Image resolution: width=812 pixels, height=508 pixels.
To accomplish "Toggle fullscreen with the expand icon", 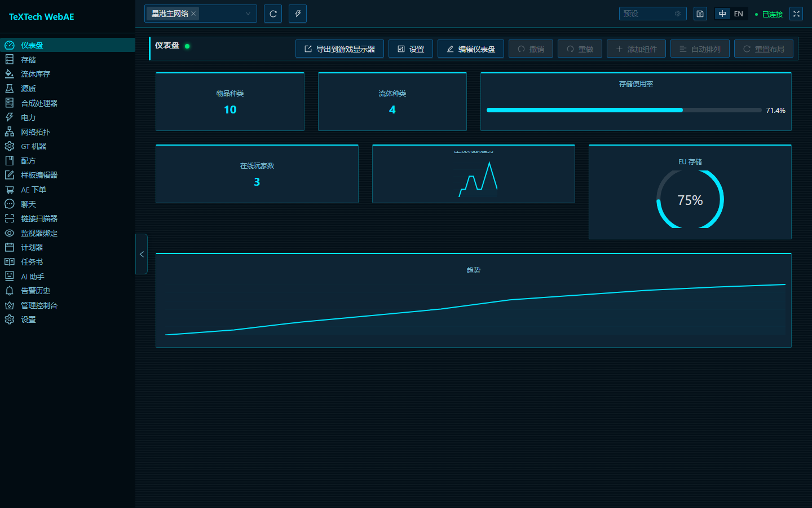I will coord(796,14).
